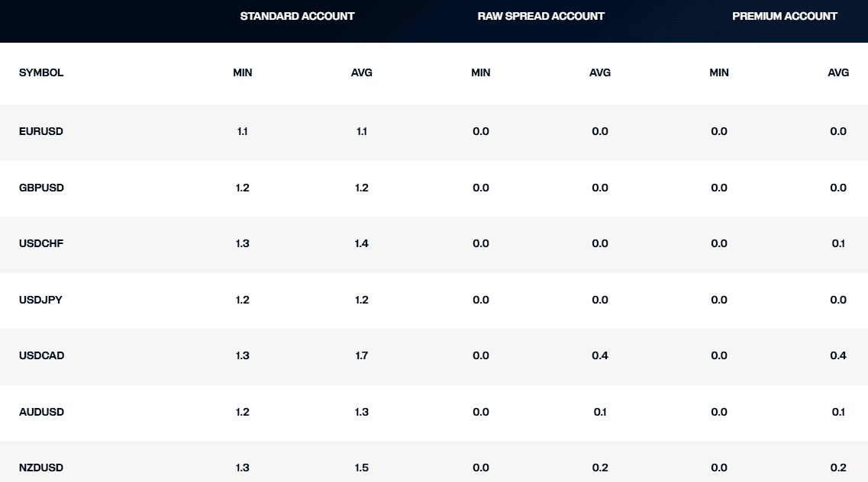Switch to the Raw Spread Account header
868x482 pixels.
(540, 16)
